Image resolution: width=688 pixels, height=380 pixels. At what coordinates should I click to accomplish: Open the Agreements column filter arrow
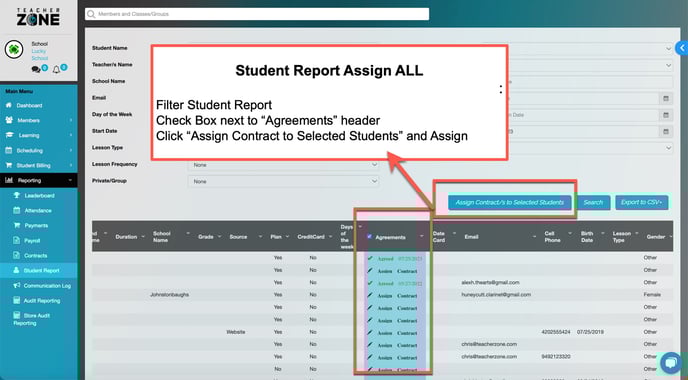pos(422,237)
